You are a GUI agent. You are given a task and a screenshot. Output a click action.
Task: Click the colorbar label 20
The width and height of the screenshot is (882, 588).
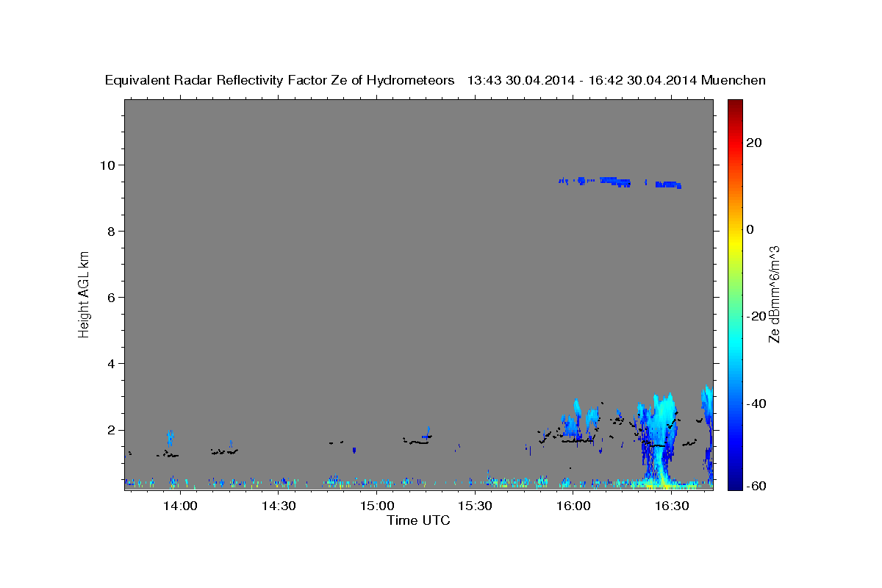[x=756, y=143]
